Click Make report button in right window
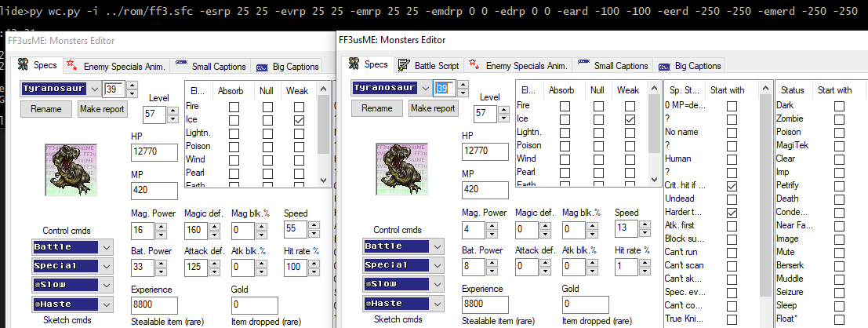 tap(434, 108)
